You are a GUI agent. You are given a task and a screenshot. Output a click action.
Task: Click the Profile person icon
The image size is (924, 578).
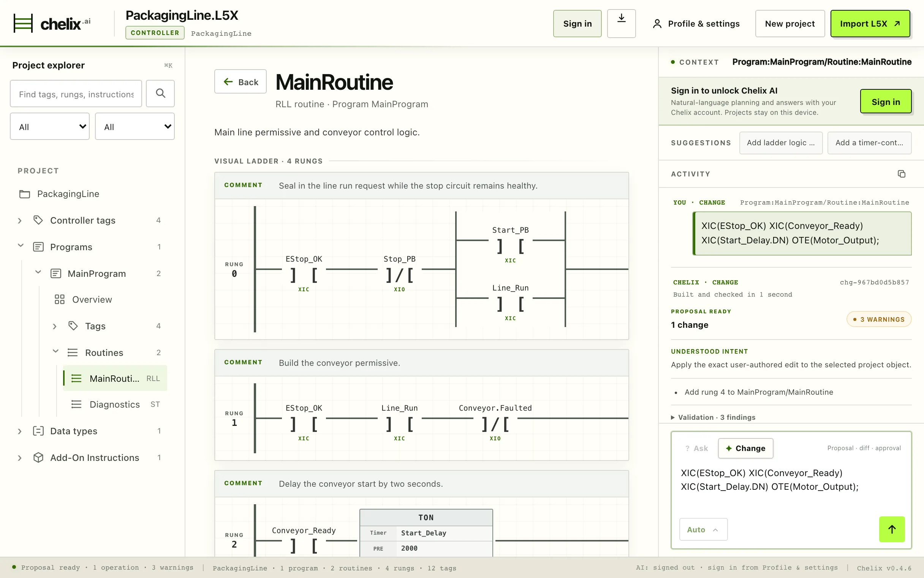[x=657, y=24]
